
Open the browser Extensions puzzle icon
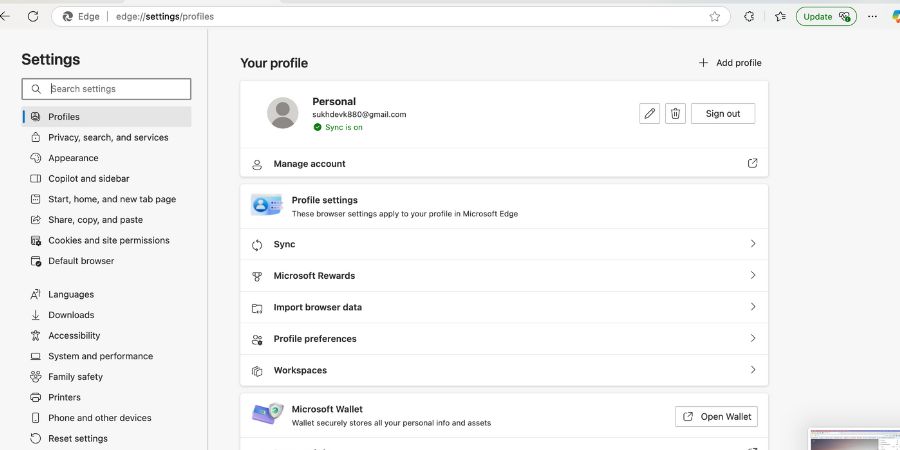(x=749, y=16)
